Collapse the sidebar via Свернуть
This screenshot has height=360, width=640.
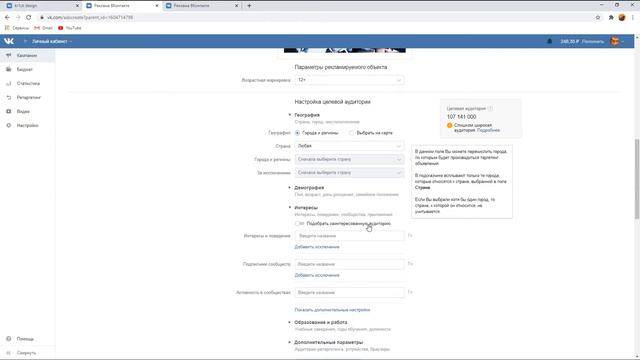tap(27, 353)
